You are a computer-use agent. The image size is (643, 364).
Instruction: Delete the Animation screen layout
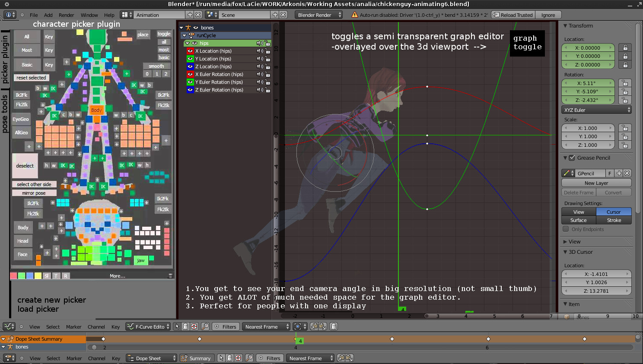click(198, 15)
